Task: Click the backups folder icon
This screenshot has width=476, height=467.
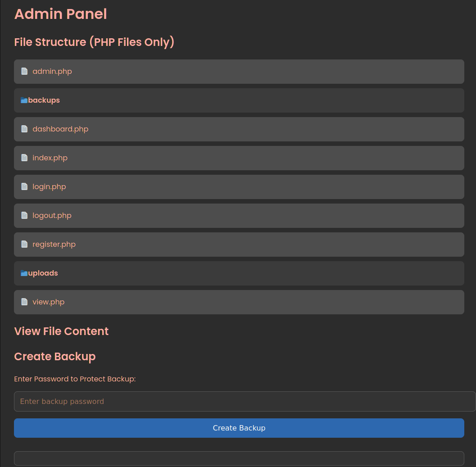Action: (24, 100)
